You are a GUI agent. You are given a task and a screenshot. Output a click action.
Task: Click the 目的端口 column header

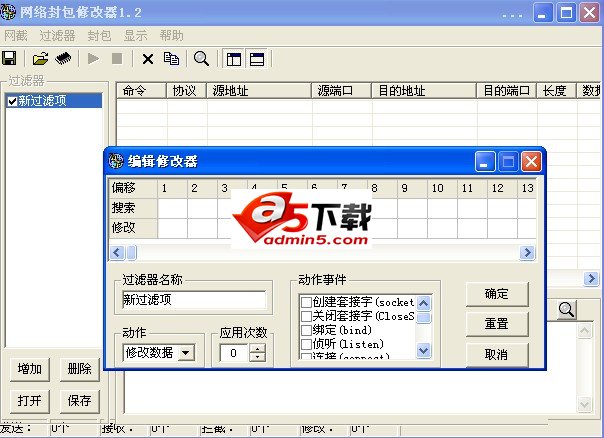coord(507,91)
